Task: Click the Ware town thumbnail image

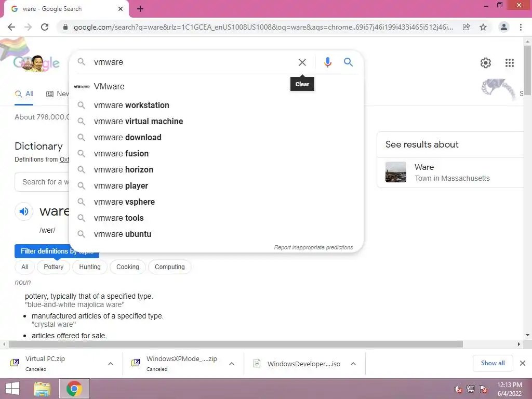Action: 395,172
